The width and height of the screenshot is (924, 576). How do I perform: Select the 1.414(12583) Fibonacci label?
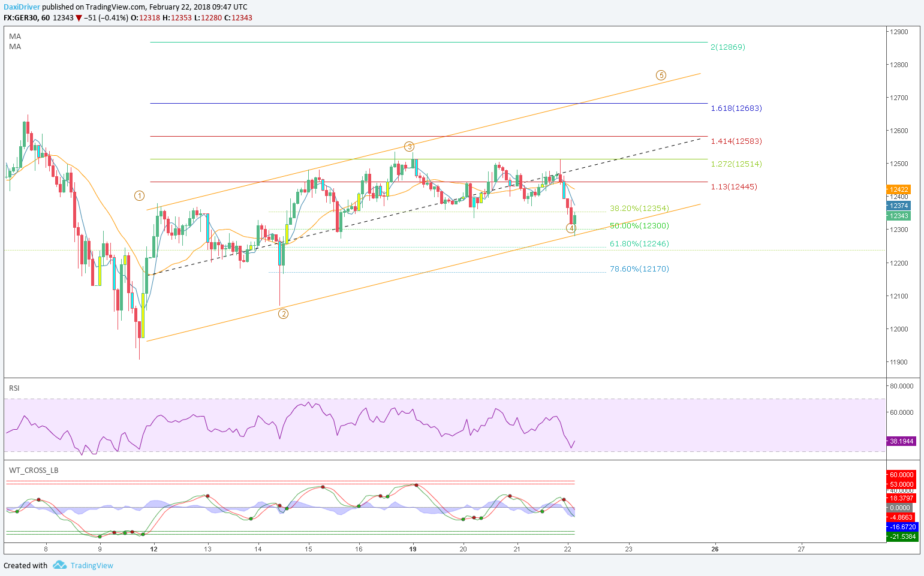coord(736,141)
